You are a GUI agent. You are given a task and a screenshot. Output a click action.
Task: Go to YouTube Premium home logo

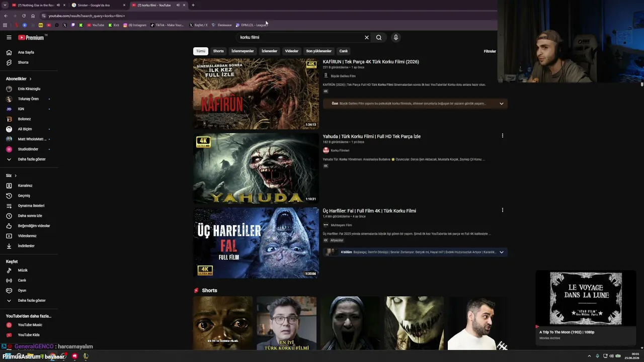pyautogui.click(x=31, y=37)
